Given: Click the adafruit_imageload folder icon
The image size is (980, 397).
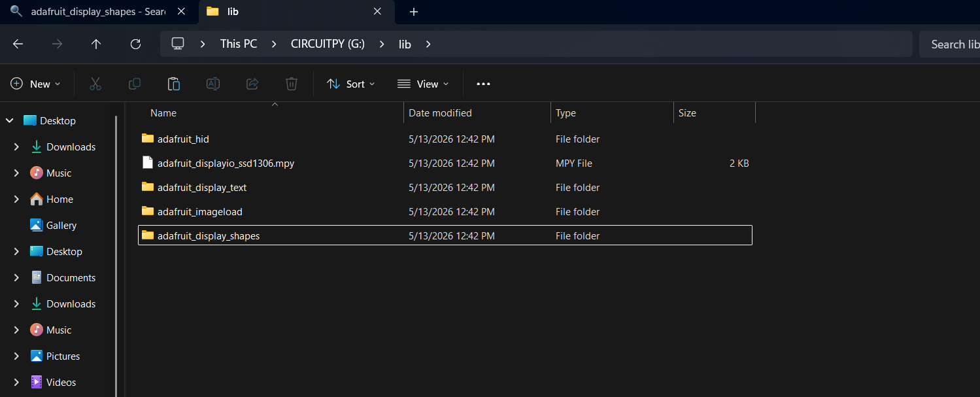Looking at the screenshot, I should click(148, 211).
